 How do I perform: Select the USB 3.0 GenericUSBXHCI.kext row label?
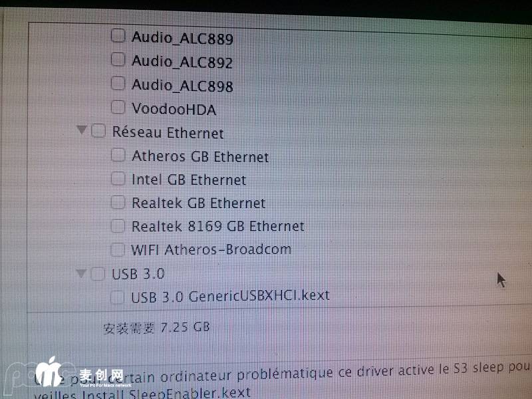[x=230, y=296]
